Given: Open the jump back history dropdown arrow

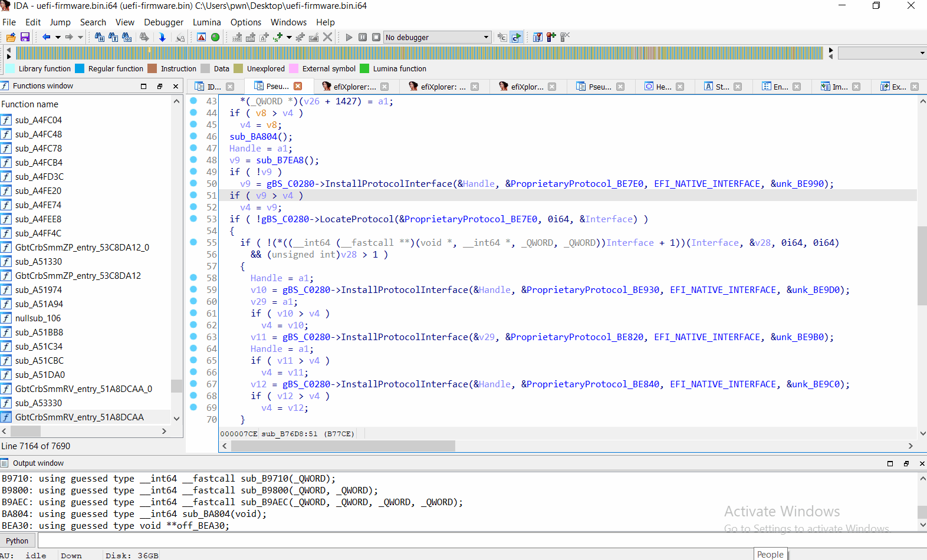Looking at the screenshot, I should pos(58,37).
